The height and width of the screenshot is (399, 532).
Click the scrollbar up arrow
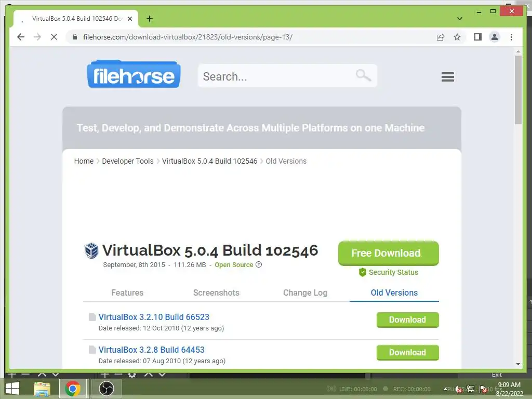click(x=518, y=51)
